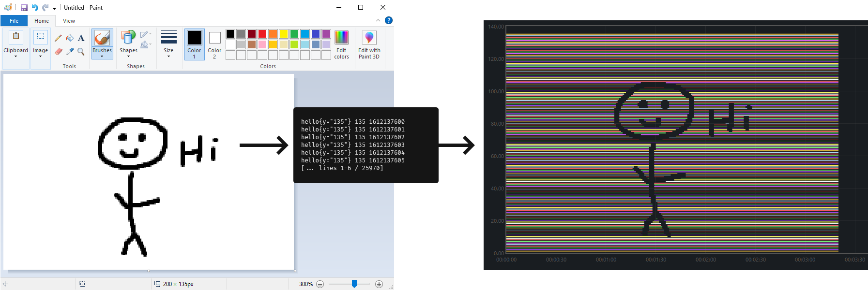Pick the pink color swatch
The image size is (868, 290).
262,44
